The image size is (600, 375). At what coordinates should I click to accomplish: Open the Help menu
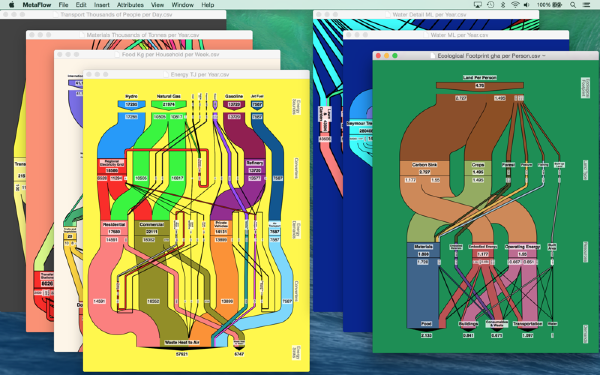tap(208, 5)
